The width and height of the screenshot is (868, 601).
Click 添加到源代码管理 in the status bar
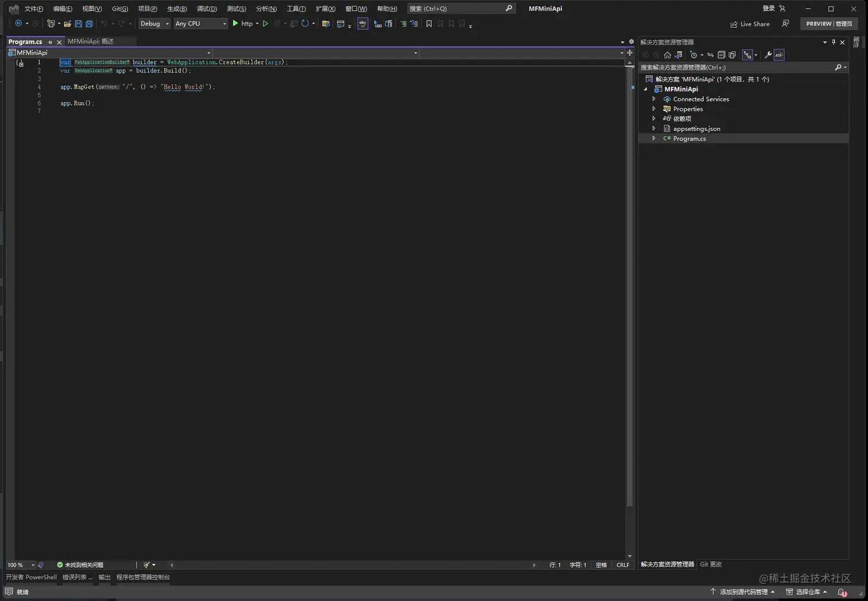pos(743,592)
